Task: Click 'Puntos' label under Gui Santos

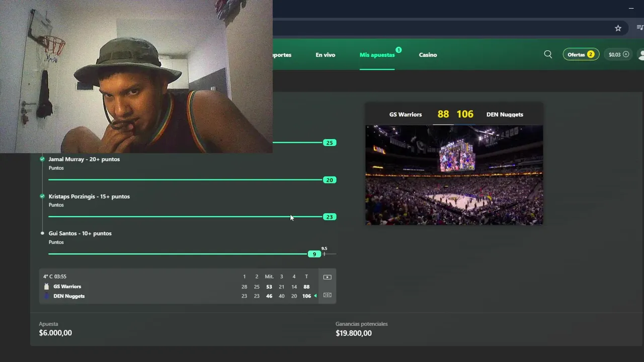Action: (x=56, y=242)
